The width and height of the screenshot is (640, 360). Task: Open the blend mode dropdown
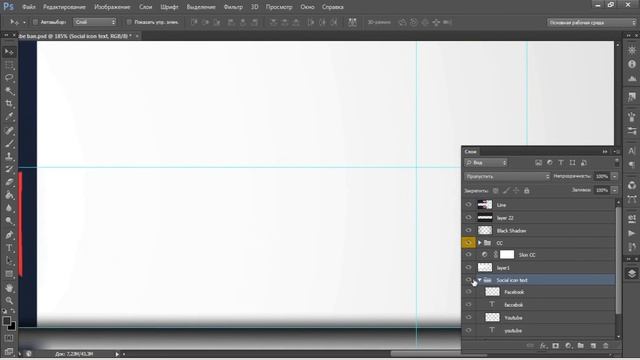click(x=507, y=176)
